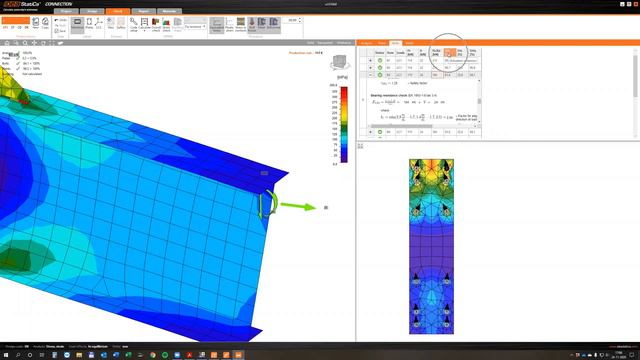The image size is (640, 360).
Task: Click the Utt [%] column header
Action: tap(449, 52)
